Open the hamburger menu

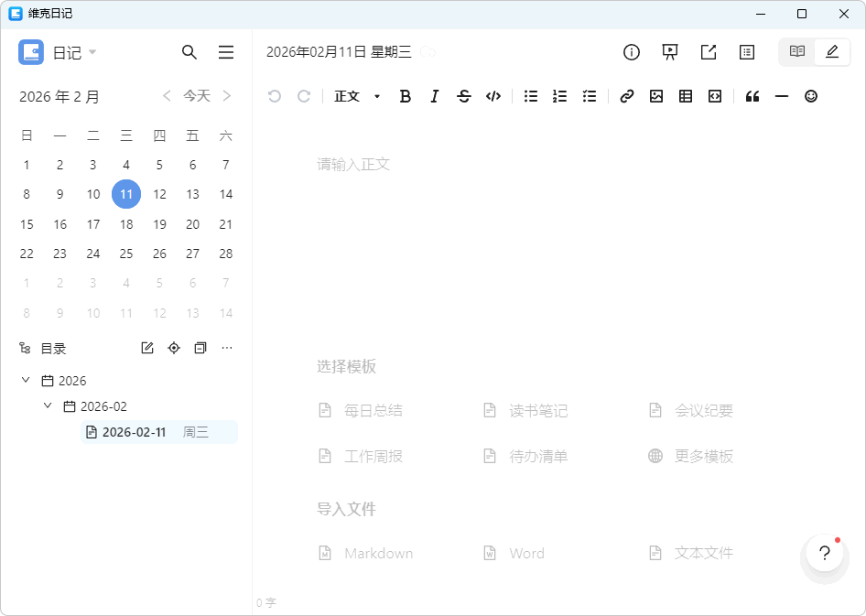pyautogui.click(x=226, y=52)
